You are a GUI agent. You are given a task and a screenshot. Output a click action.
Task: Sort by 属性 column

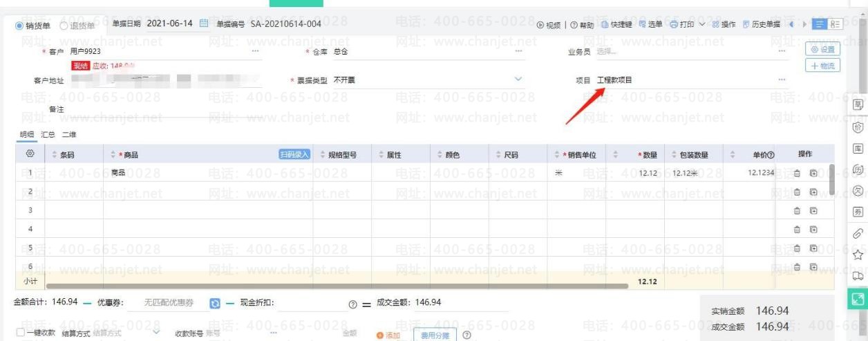(x=380, y=155)
